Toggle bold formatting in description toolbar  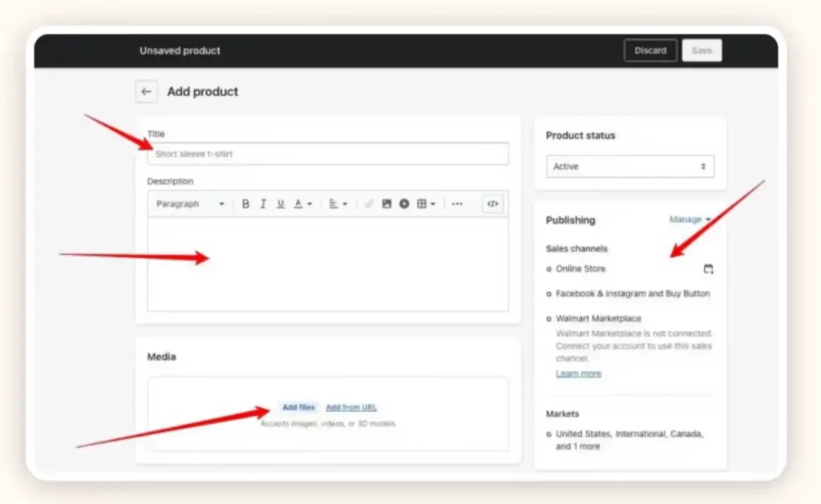246,204
